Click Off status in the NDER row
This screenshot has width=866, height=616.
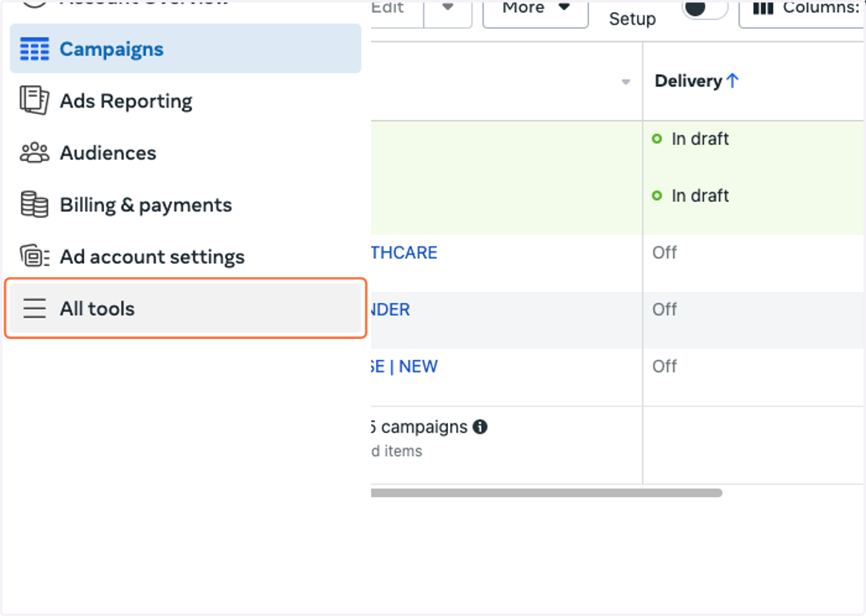click(x=665, y=310)
